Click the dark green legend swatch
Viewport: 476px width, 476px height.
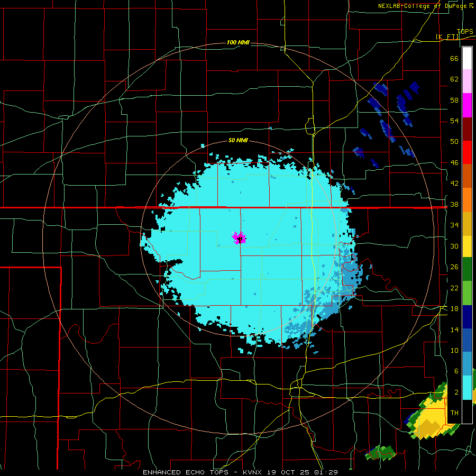coord(467,269)
